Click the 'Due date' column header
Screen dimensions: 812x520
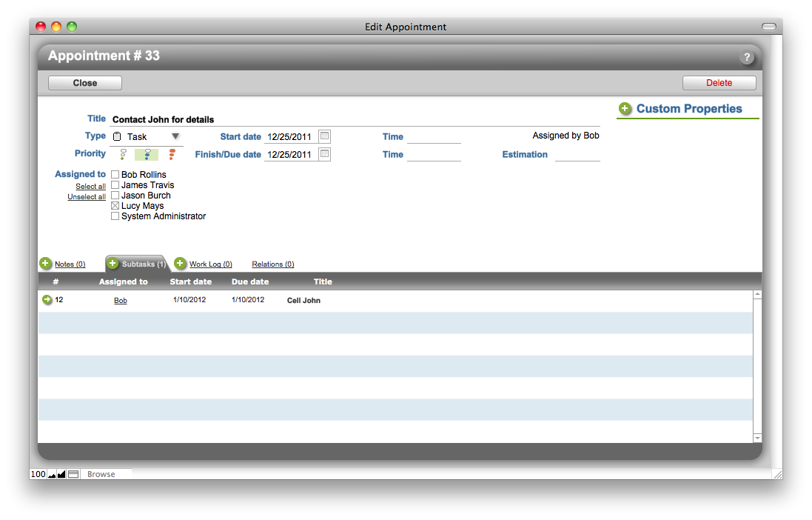[x=250, y=281]
